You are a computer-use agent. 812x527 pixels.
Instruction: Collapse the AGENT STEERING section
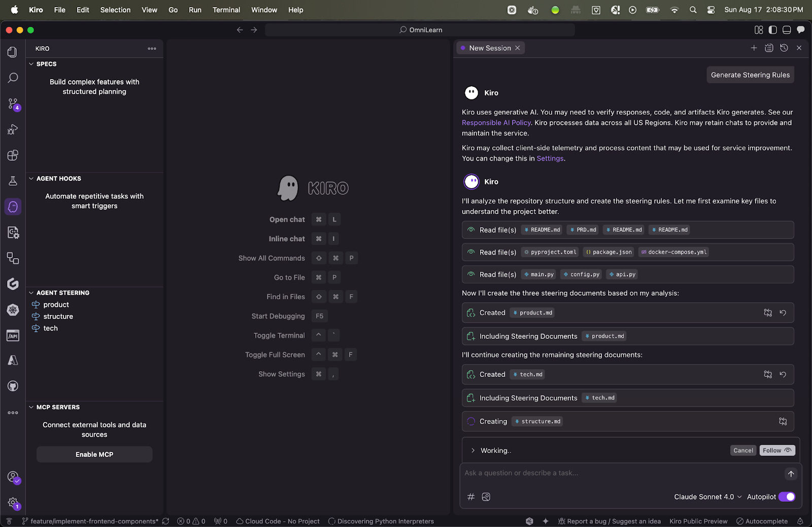point(31,293)
